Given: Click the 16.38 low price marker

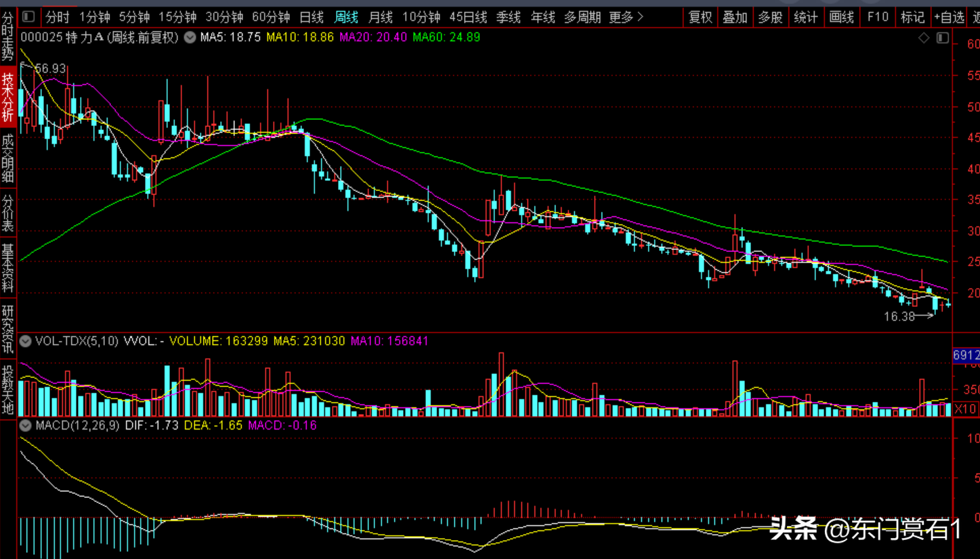Looking at the screenshot, I should click(899, 316).
